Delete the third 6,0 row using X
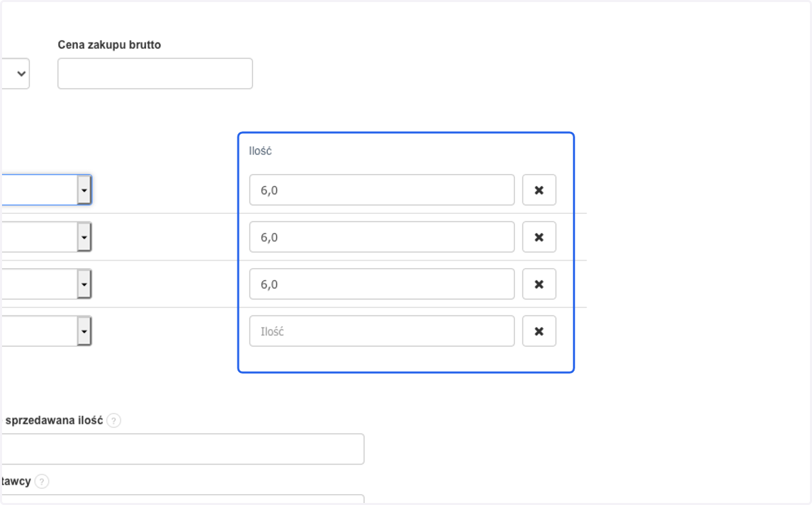Image resolution: width=812 pixels, height=505 pixels. coord(539,284)
